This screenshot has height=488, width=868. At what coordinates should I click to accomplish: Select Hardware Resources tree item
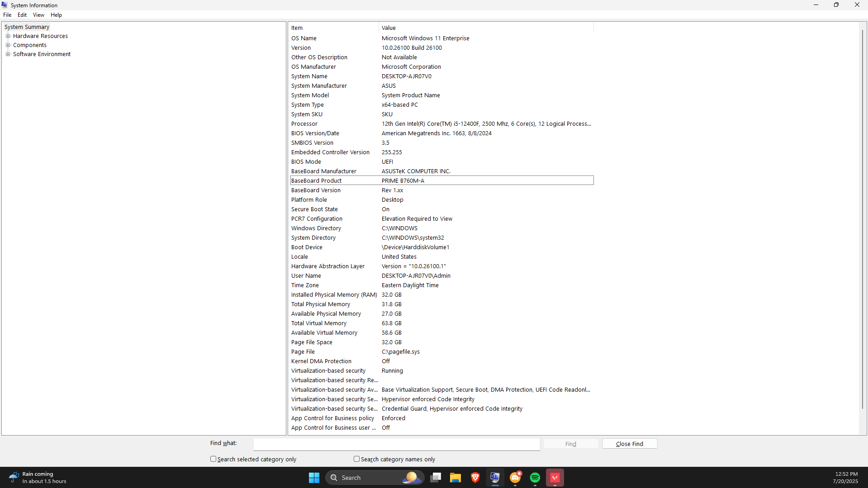click(40, 36)
